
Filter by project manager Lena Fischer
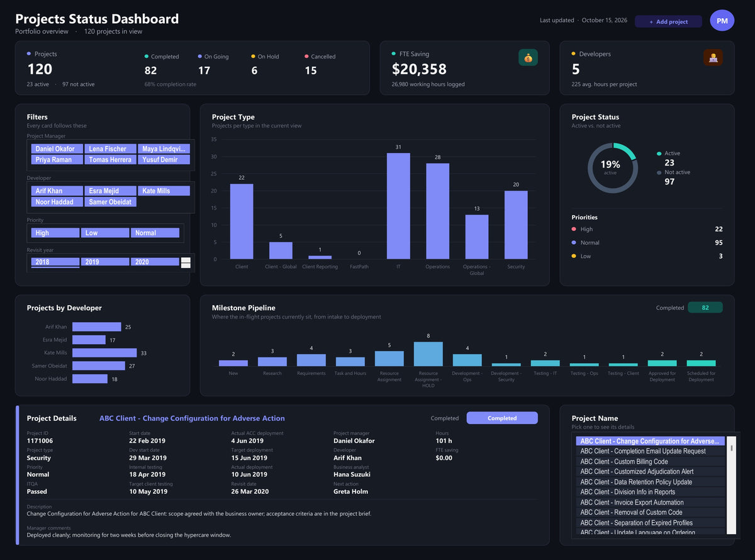tap(110, 148)
